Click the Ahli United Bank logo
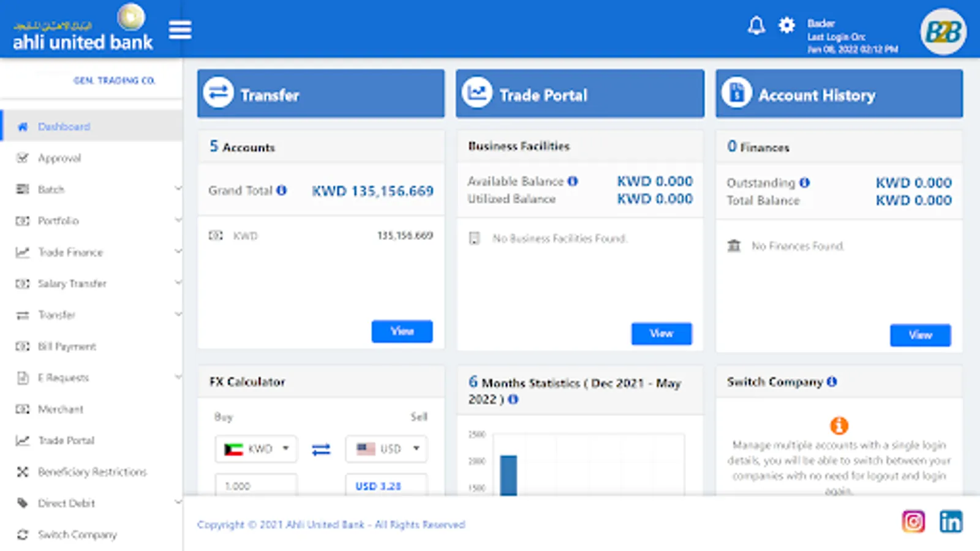The height and width of the screenshot is (551, 980). click(83, 29)
